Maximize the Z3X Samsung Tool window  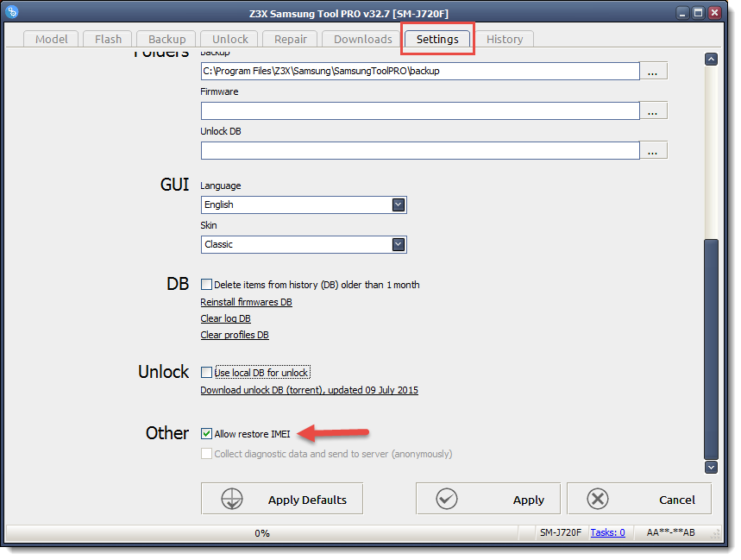[699, 13]
